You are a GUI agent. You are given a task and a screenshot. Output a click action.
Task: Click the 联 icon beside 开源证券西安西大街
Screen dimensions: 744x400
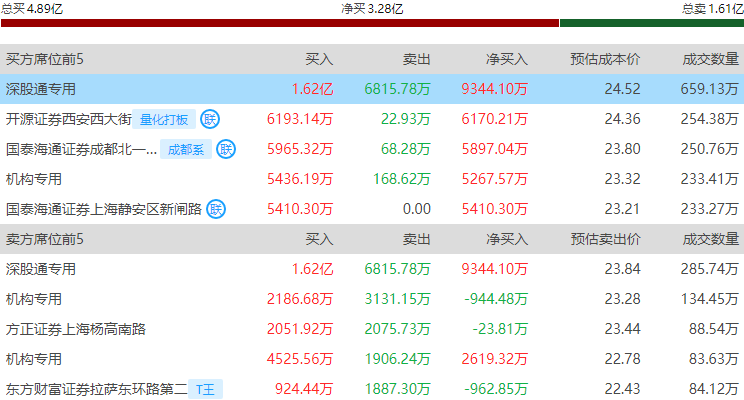(x=210, y=119)
